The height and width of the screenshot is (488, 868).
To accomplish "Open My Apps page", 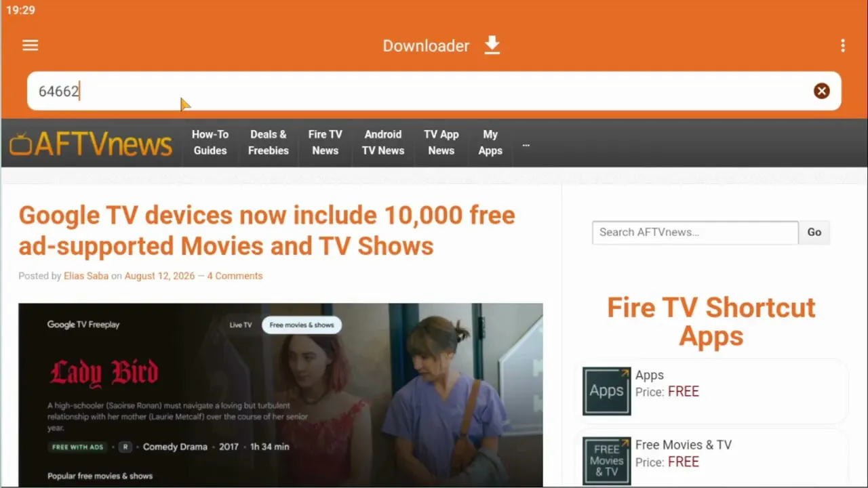I will [490, 142].
